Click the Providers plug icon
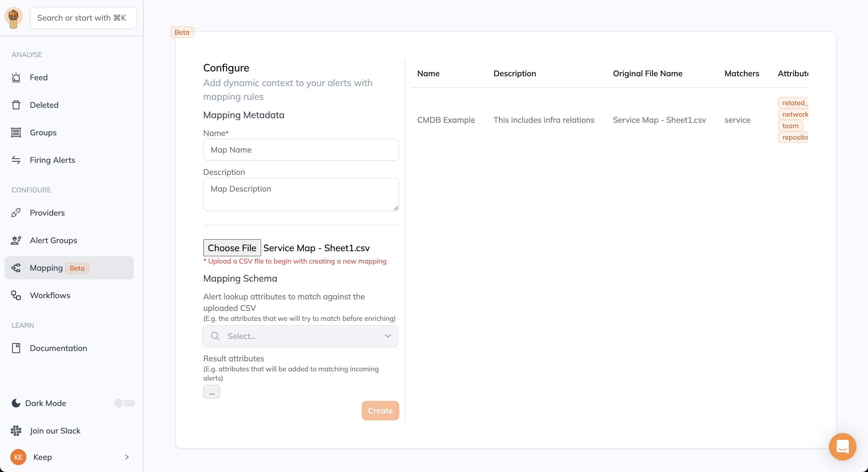The width and height of the screenshot is (868, 472). pos(16,213)
